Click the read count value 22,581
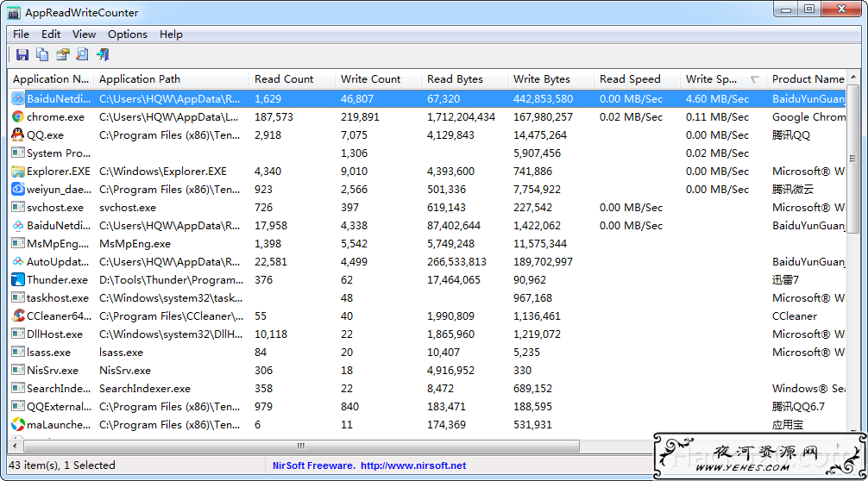 pyautogui.click(x=271, y=261)
